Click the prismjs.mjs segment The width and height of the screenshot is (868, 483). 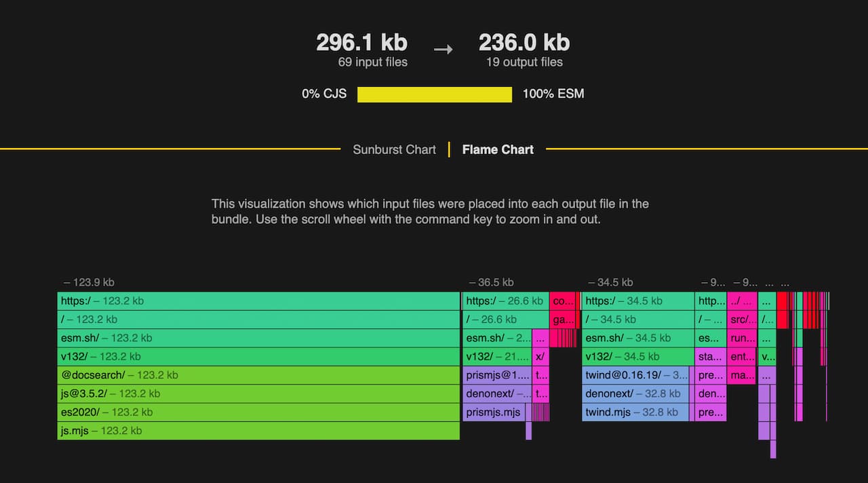(x=498, y=412)
